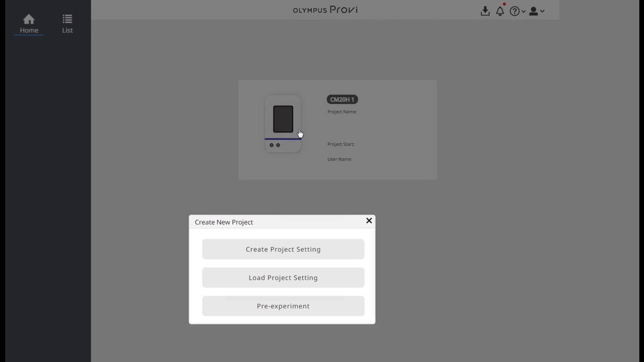Open the account dropdown arrow
644x362 pixels.
point(542,11)
